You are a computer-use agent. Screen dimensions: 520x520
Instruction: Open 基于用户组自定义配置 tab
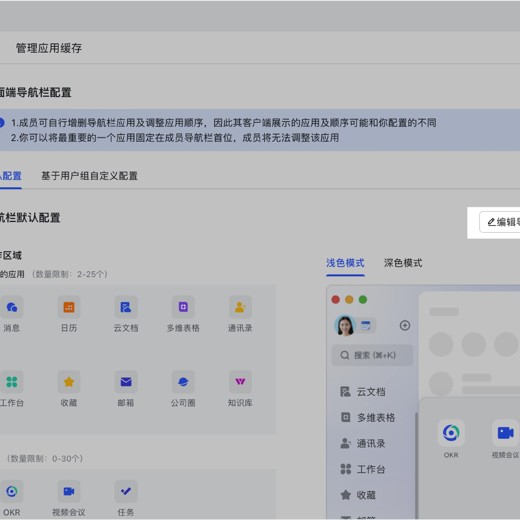point(89,176)
